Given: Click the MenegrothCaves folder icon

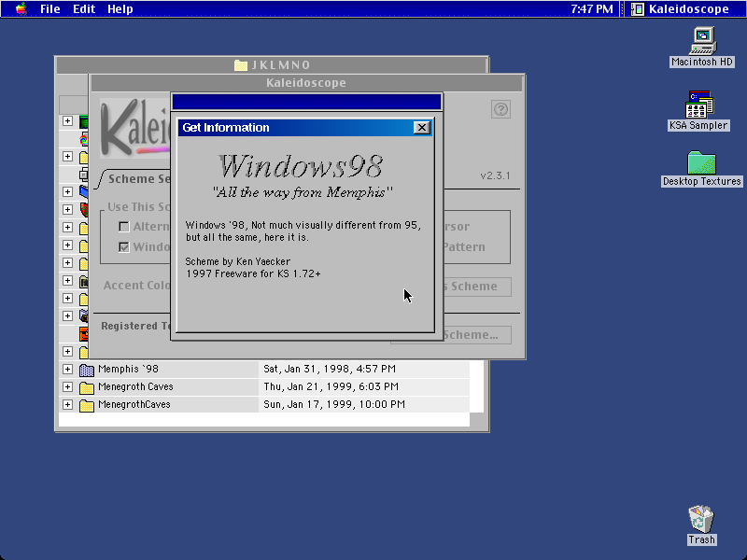Looking at the screenshot, I should click(x=86, y=405).
